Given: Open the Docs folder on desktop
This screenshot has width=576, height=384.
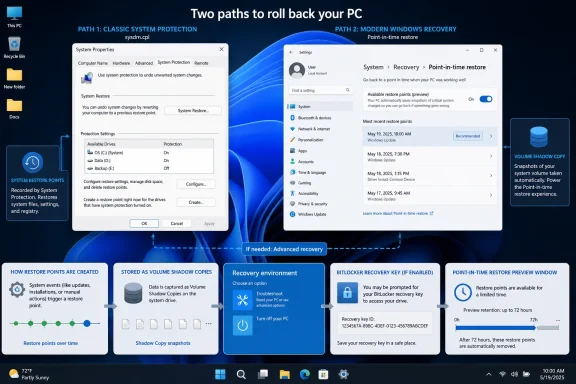Looking at the screenshot, I should click(14, 109).
